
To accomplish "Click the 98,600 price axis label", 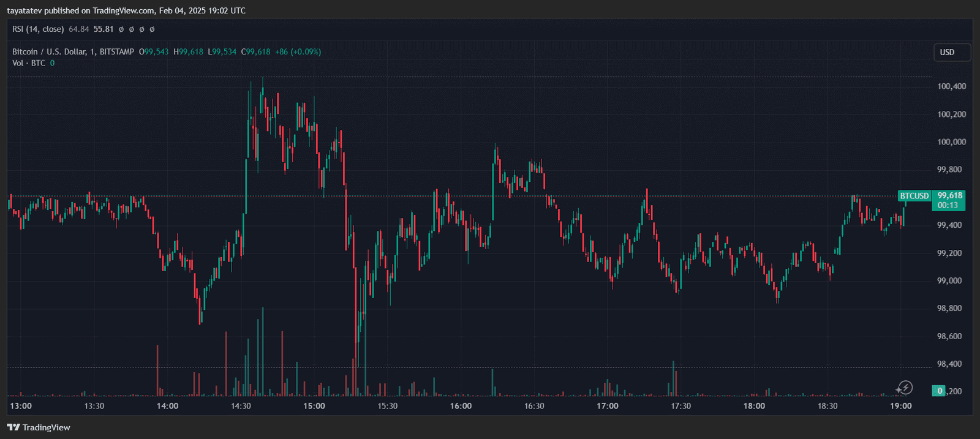I will (x=949, y=336).
